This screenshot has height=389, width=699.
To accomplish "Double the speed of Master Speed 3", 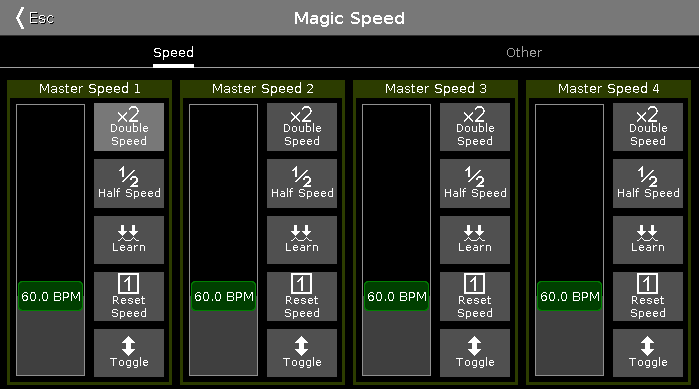I will [x=475, y=127].
